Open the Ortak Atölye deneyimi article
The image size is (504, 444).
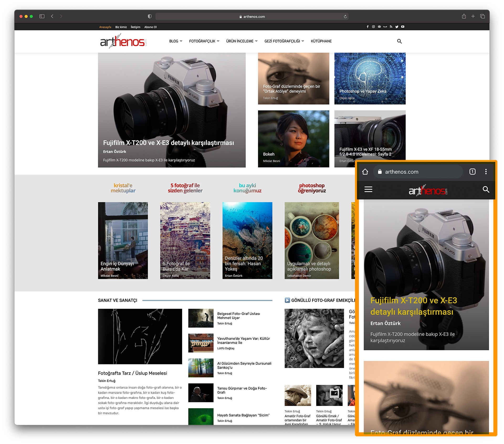292,89
